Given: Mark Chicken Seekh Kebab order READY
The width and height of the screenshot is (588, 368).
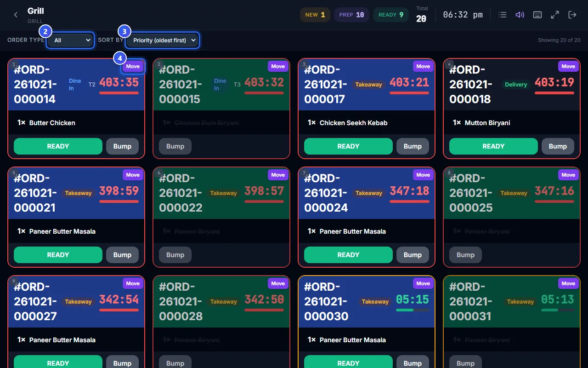Looking at the screenshot, I should tap(348, 146).
